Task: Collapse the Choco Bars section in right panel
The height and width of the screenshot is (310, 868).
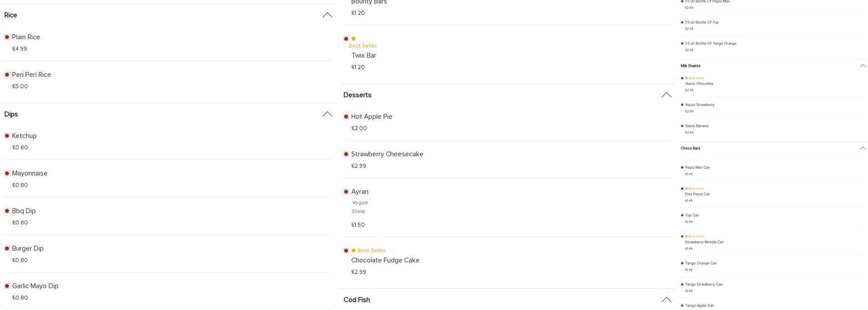Action: [862, 148]
